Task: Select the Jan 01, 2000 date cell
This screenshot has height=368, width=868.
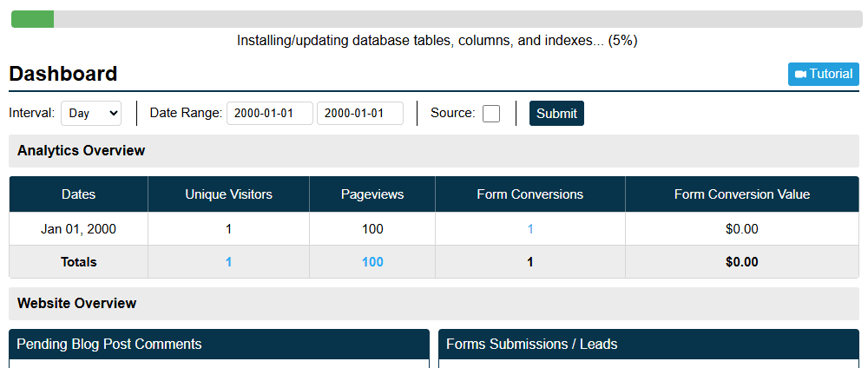Action: (79, 229)
